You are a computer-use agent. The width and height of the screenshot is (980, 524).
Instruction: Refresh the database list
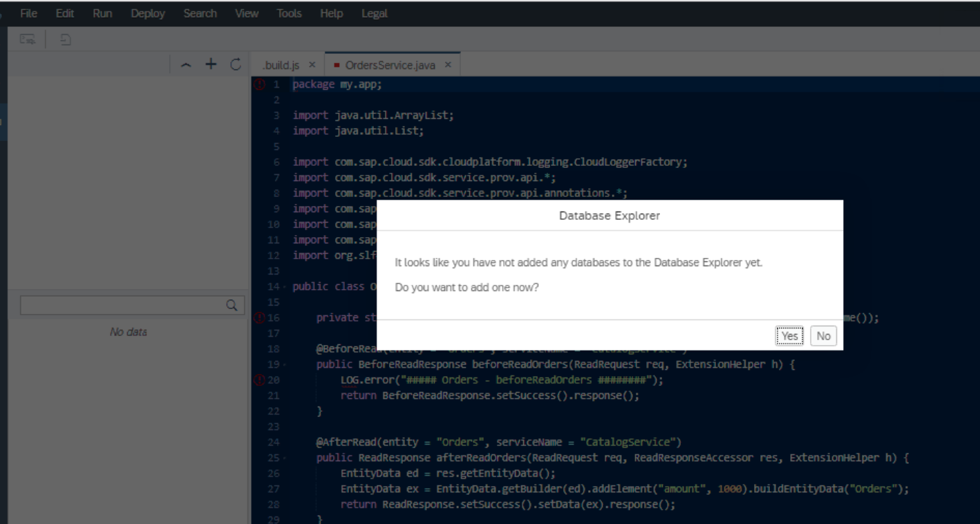click(x=235, y=64)
